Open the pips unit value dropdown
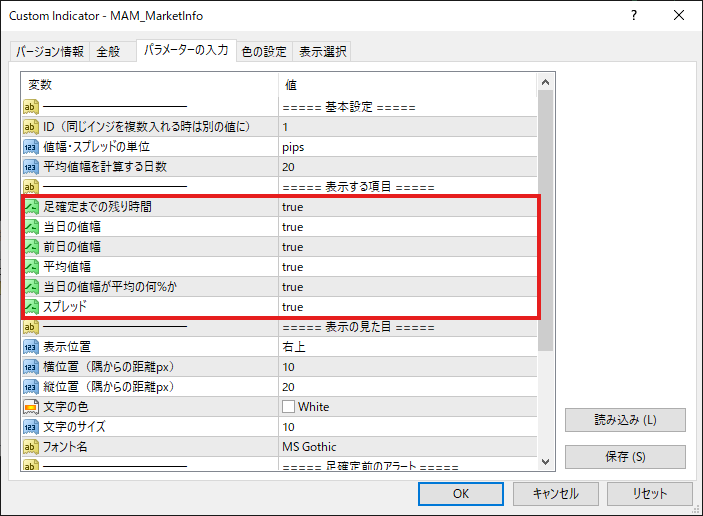The height and width of the screenshot is (516, 703). 408,147
